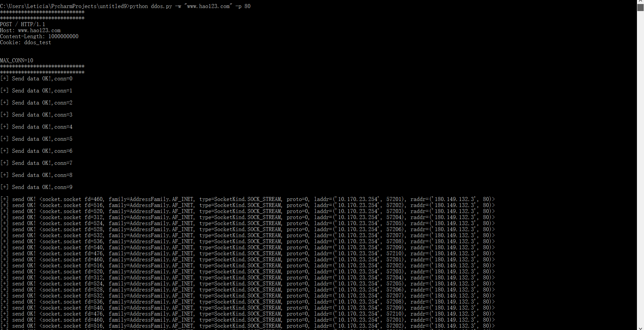Image resolution: width=644 pixels, height=330 pixels.
Task: Click the 'Send data OK!,conn=7' line
Action: (x=36, y=163)
